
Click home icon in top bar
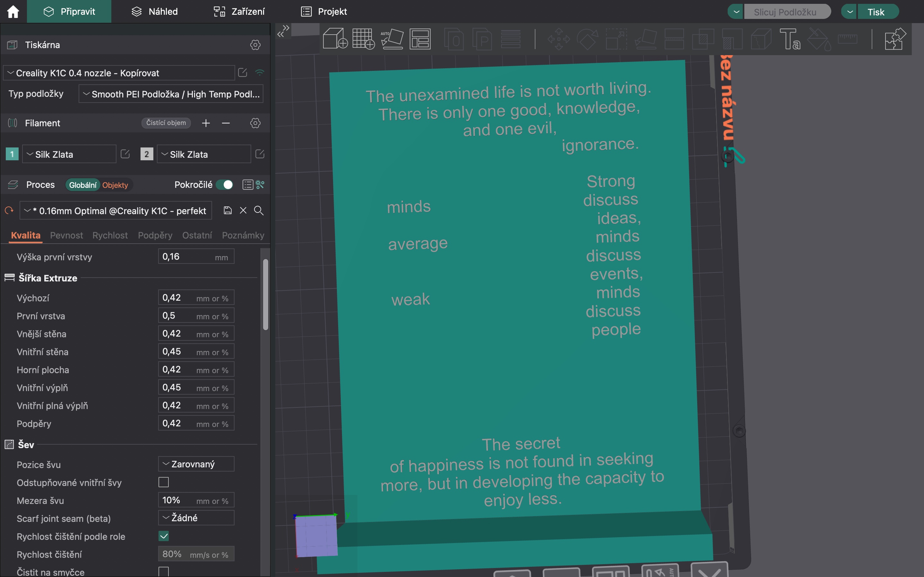[x=13, y=12]
